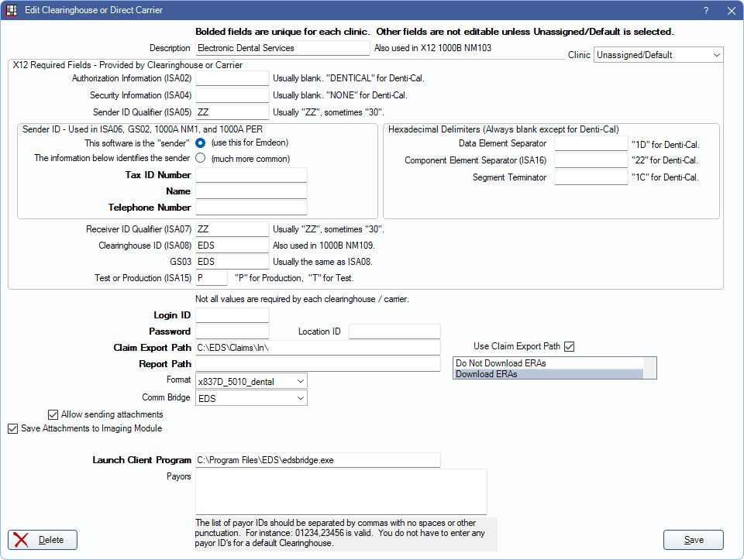The width and height of the screenshot is (744, 560).
Task: Focus the Login ID field
Action: (x=232, y=315)
